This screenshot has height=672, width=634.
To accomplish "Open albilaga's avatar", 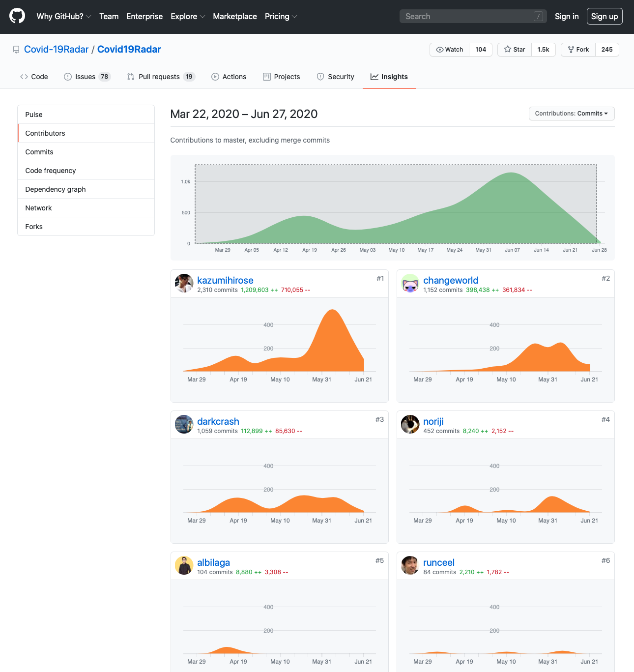I will (x=184, y=565).
